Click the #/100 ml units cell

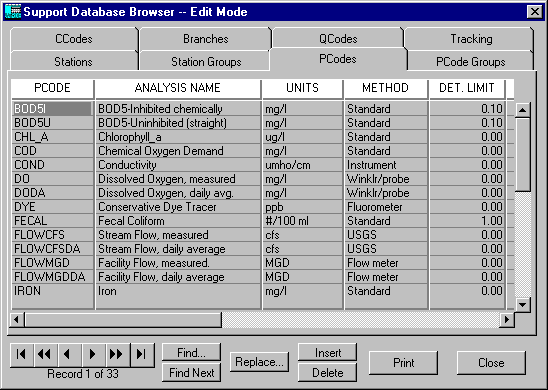[303, 221]
